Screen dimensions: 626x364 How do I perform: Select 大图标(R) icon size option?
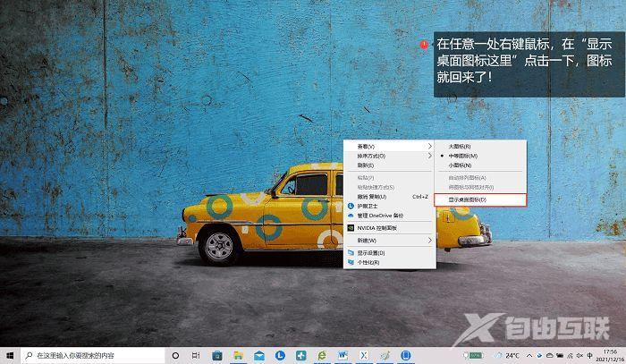(480, 147)
